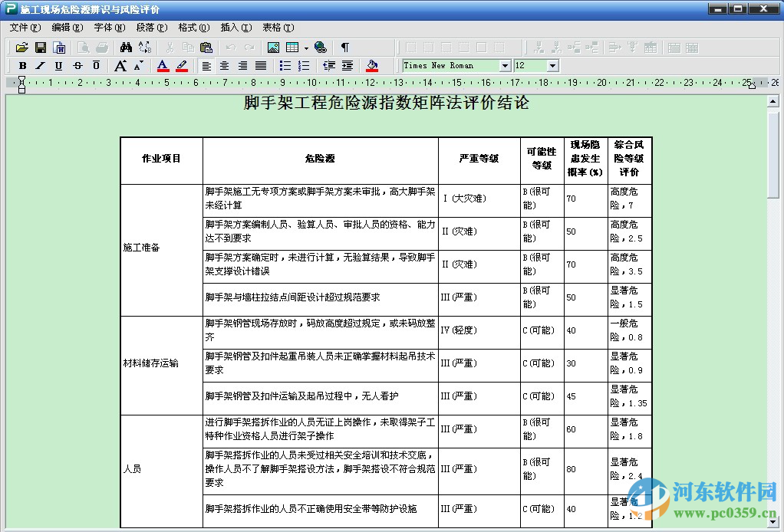Toggle italic formatting with the I icon
Image resolution: width=784 pixels, height=532 pixels.
pyautogui.click(x=39, y=65)
